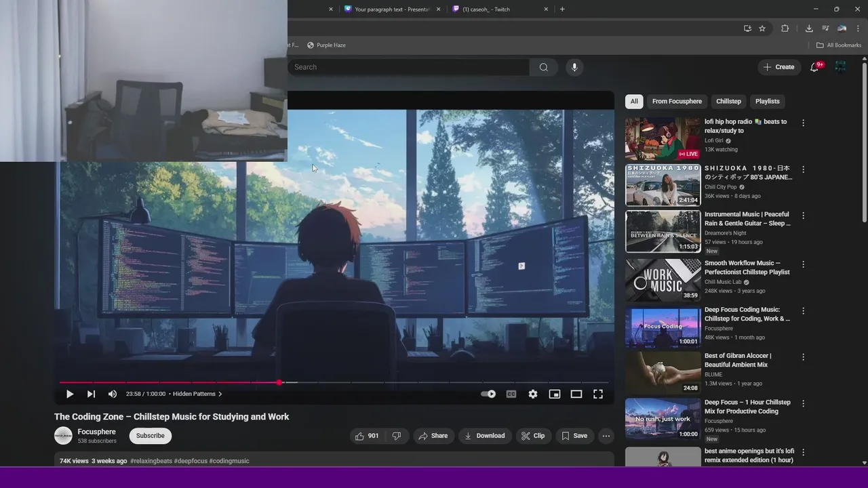Open Purple Haze bookmark
The width and height of the screenshot is (868, 488).
point(326,45)
